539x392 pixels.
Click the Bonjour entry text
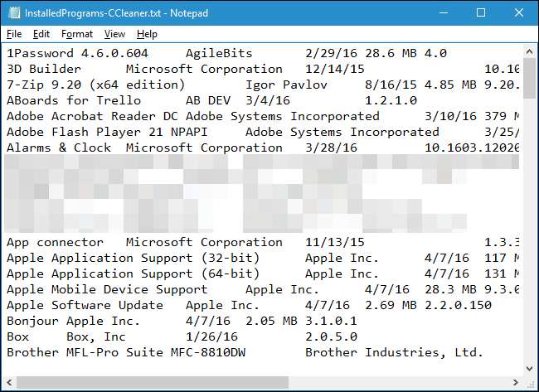[29, 321]
